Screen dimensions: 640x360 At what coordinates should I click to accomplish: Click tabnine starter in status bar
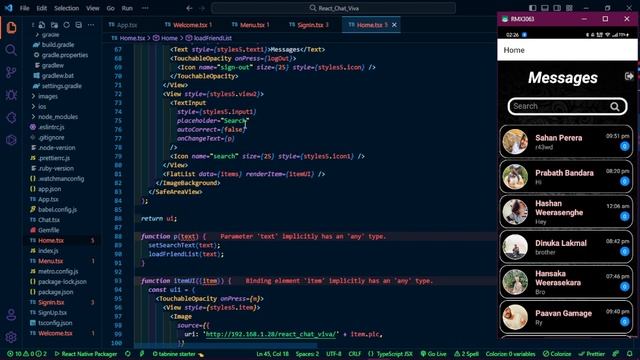[x=178, y=354]
